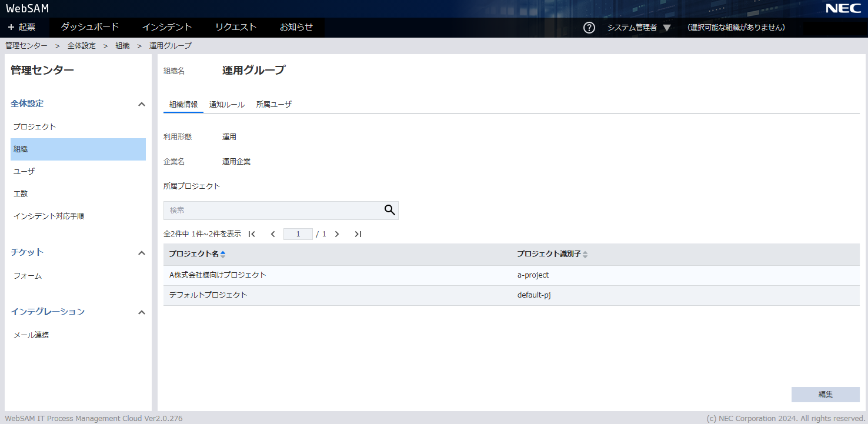Click 管理センター in the breadcrumb
868x424 pixels.
[26, 45]
